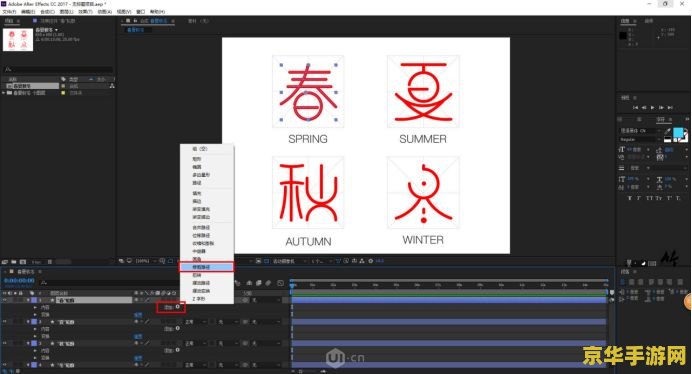Toggle superscript in Character panel
Viewport: 692px width, 374px height.
pyautogui.click(x=668, y=198)
